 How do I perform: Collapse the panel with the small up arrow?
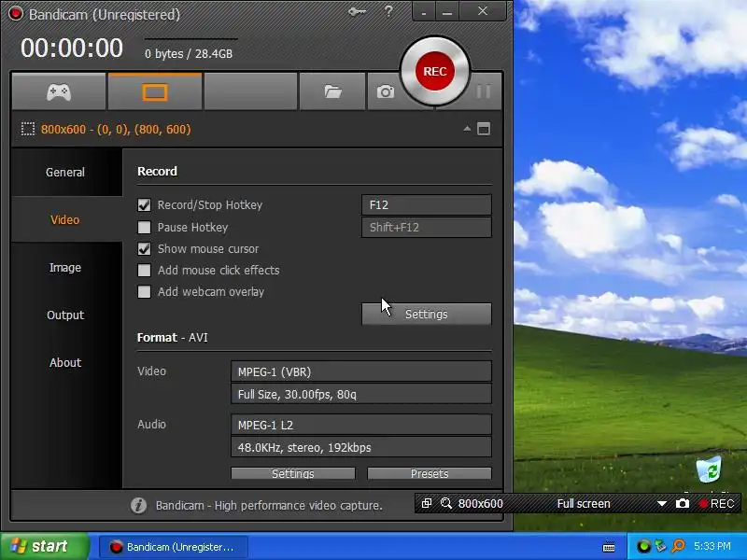(x=467, y=129)
